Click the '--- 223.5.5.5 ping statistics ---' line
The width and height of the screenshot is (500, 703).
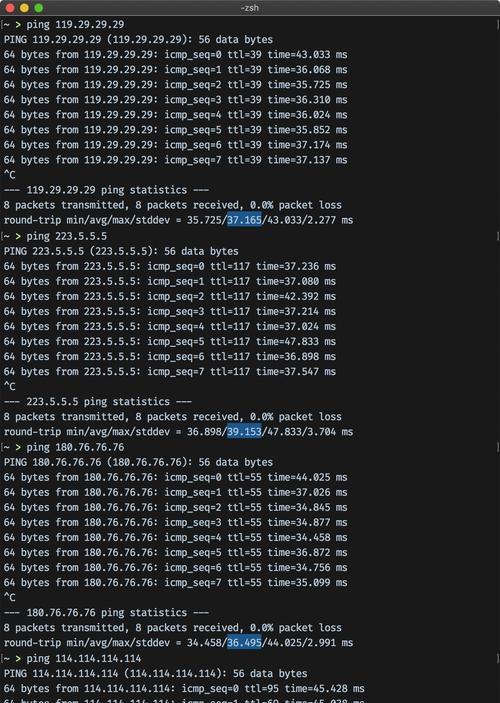98,402
